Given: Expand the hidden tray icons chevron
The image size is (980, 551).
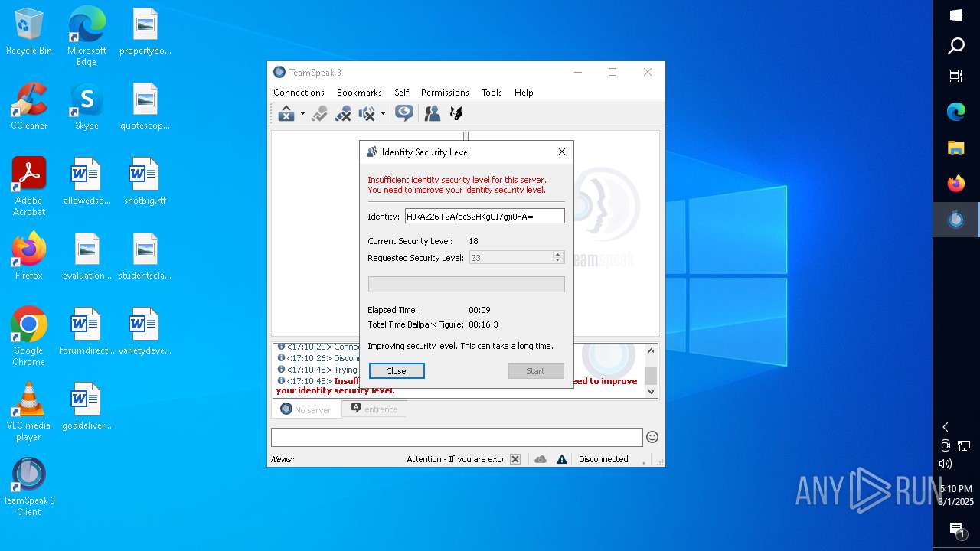Looking at the screenshot, I should 946,427.
